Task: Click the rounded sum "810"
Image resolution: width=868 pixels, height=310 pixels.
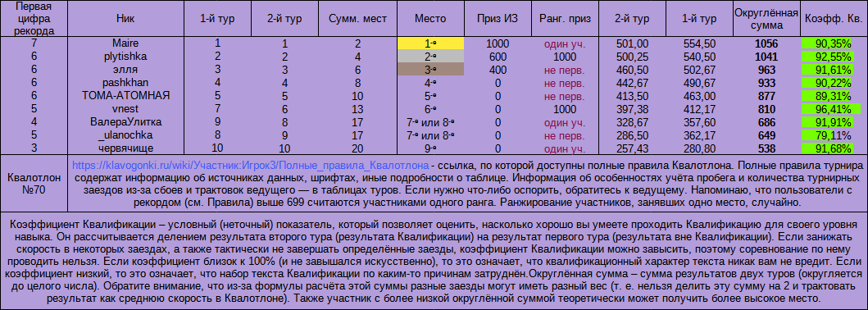Action: [766, 109]
